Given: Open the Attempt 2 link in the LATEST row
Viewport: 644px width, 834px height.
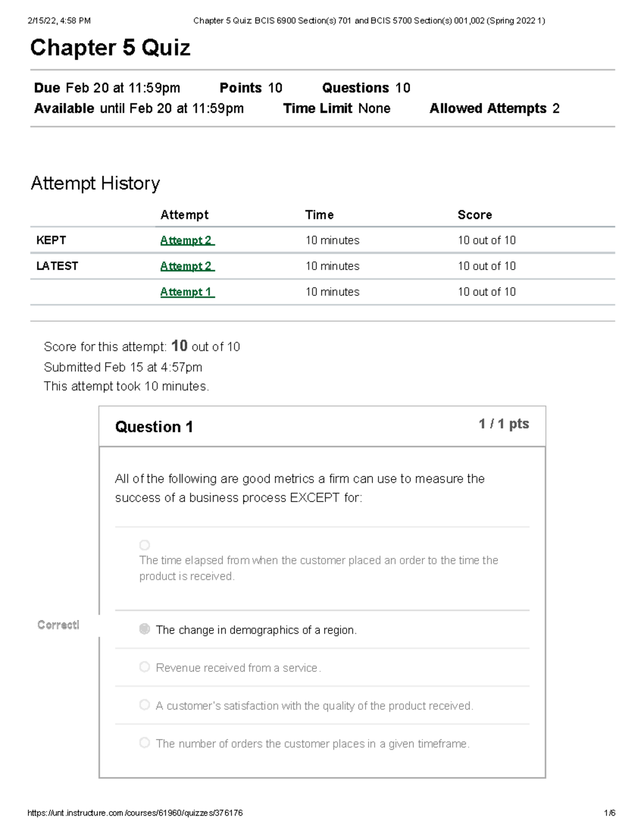Looking at the screenshot, I should point(186,265).
